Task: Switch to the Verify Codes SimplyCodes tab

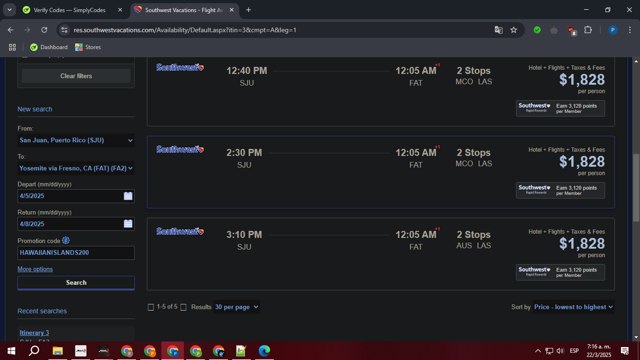Action: click(x=69, y=10)
